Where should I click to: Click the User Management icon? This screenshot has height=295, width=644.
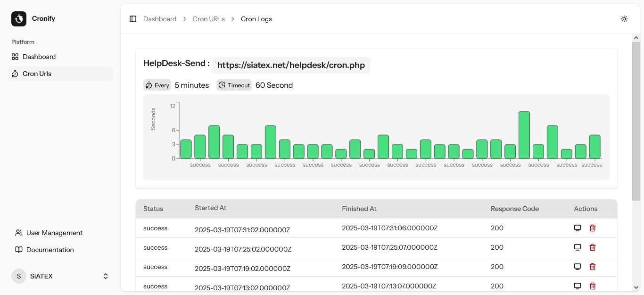tap(18, 232)
